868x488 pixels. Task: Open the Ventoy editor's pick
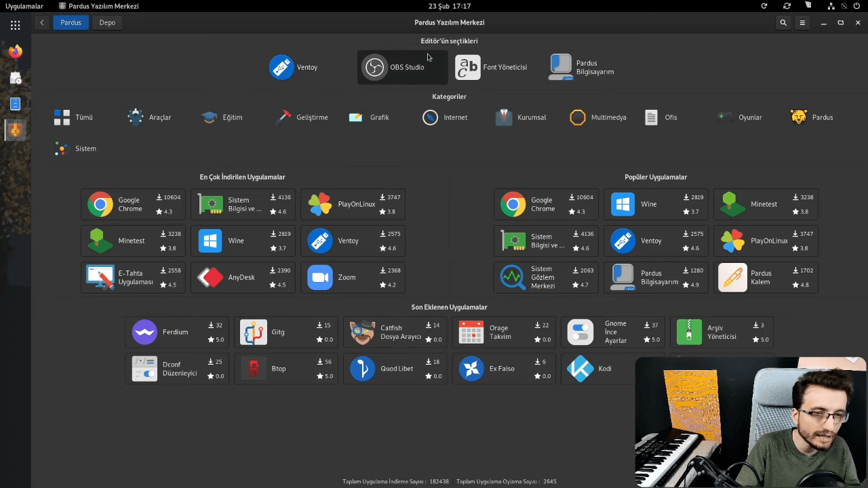pos(294,67)
